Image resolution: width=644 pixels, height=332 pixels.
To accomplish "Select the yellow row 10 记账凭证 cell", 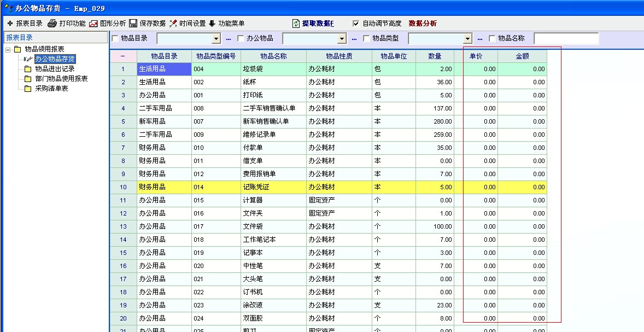I will pos(273,187).
